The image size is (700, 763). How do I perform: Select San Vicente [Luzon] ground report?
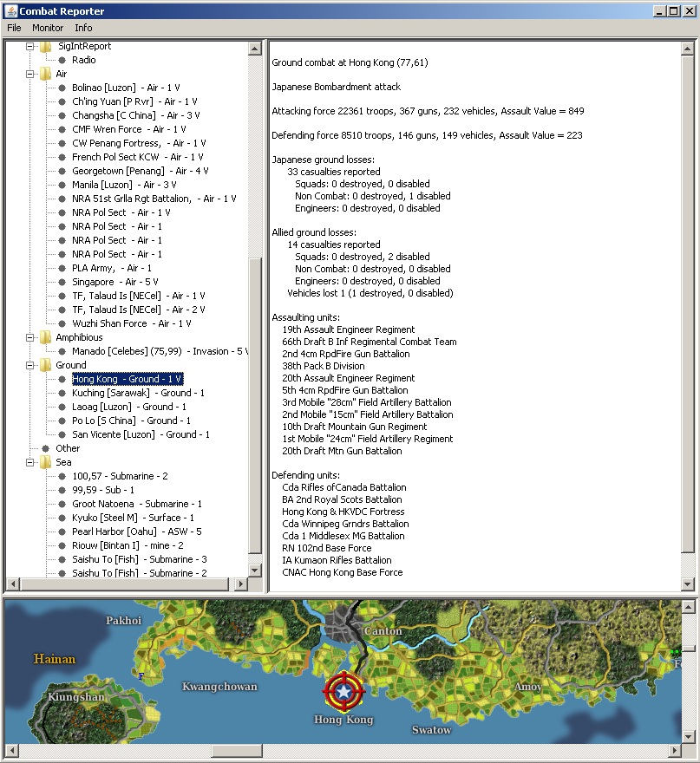141,434
